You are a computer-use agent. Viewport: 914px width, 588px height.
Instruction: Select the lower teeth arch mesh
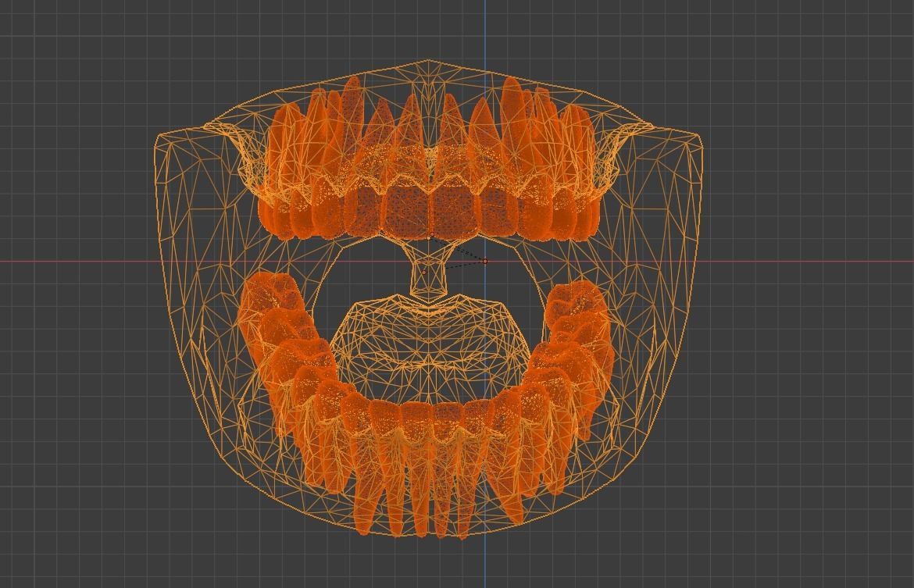point(426,405)
